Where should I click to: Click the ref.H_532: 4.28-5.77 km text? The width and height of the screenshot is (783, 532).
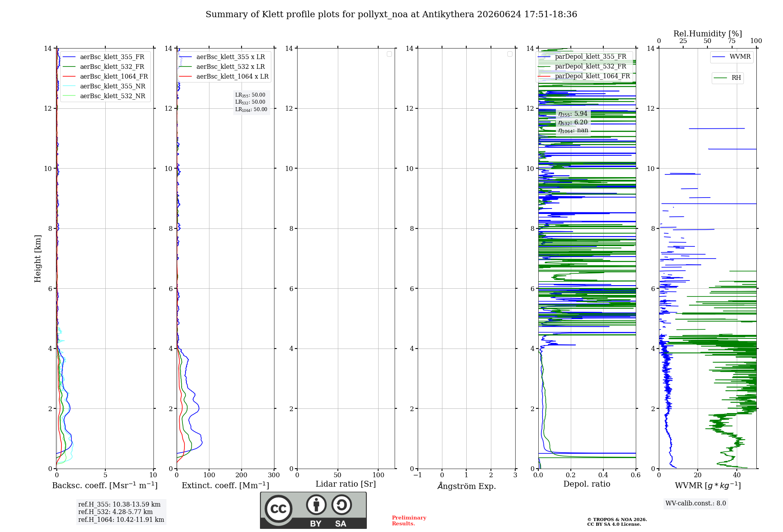pyautogui.click(x=115, y=512)
